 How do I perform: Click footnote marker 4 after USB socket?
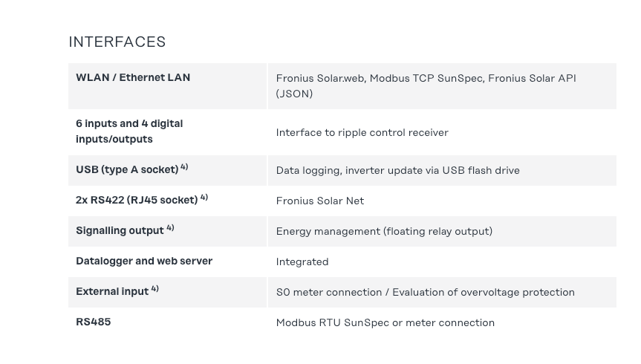(184, 167)
